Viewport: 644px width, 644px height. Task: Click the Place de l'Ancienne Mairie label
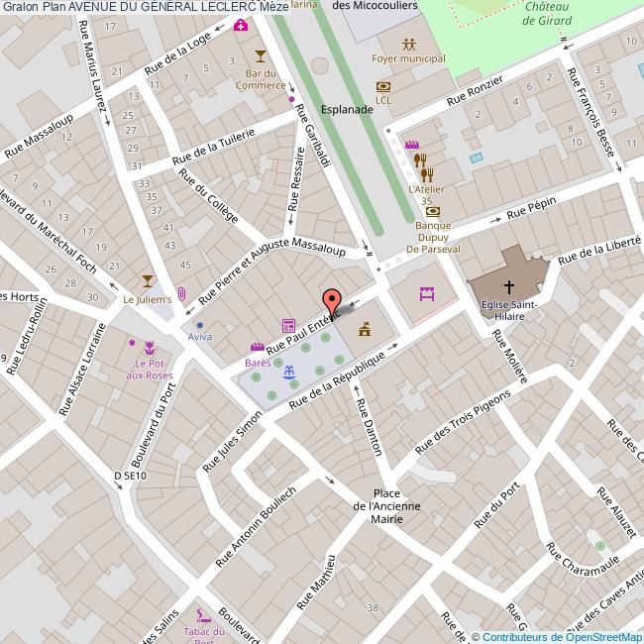point(387,506)
